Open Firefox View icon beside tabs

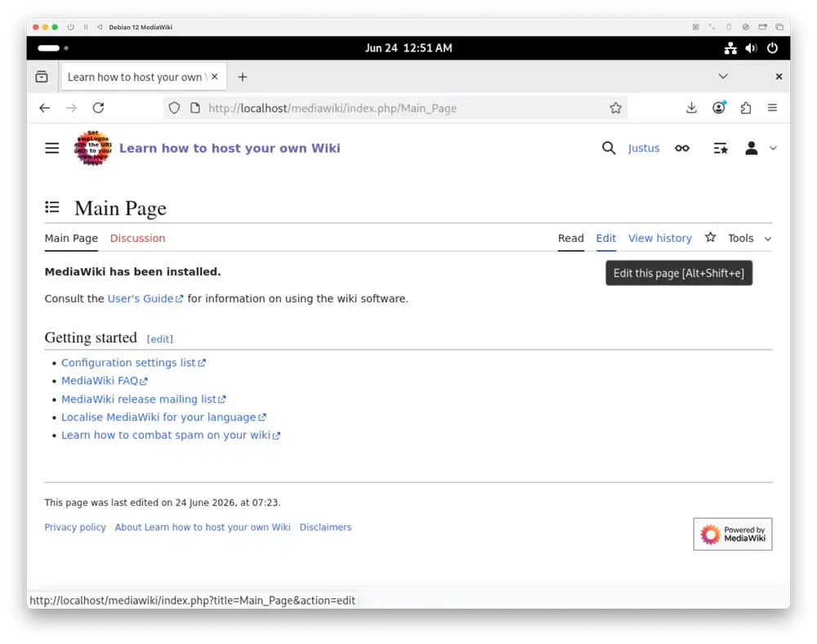click(x=42, y=77)
